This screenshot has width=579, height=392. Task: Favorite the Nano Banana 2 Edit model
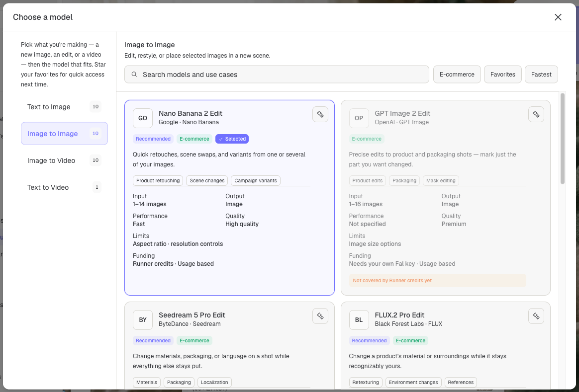click(320, 114)
